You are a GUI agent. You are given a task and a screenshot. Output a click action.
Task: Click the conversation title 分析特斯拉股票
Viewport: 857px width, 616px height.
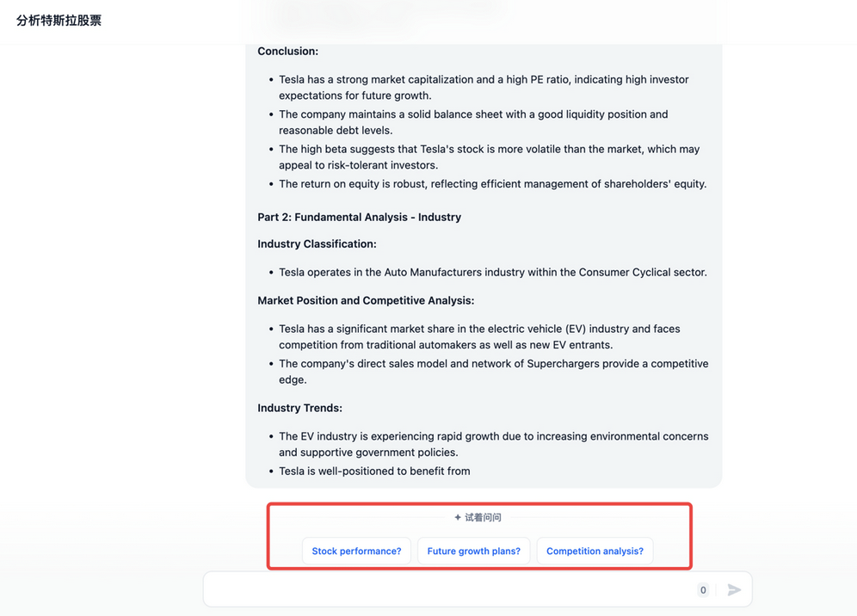click(59, 21)
